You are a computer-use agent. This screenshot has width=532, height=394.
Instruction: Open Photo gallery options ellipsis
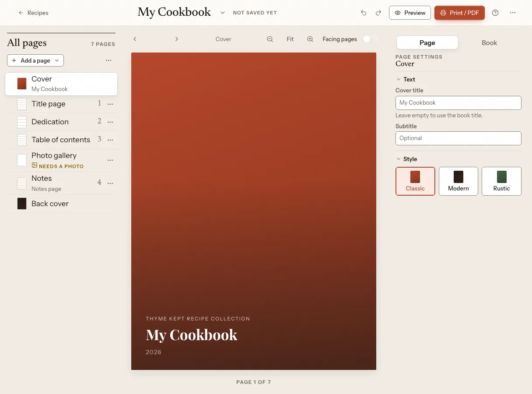[110, 160]
